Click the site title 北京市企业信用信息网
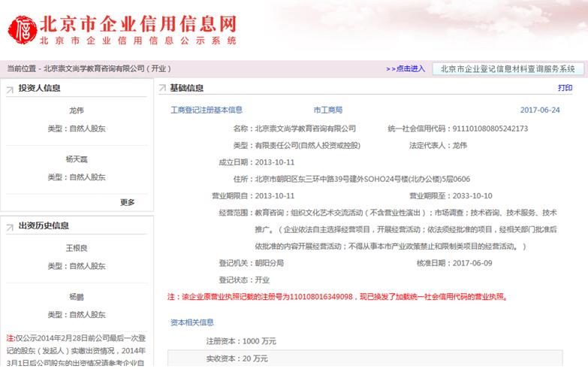The image size is (588, 369). [x=138, y=23]
